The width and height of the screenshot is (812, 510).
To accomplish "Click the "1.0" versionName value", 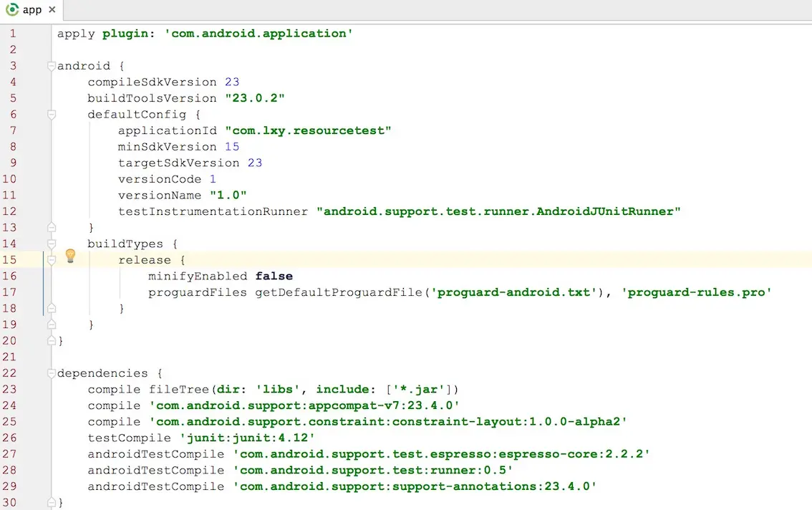I will coord(228,196).
